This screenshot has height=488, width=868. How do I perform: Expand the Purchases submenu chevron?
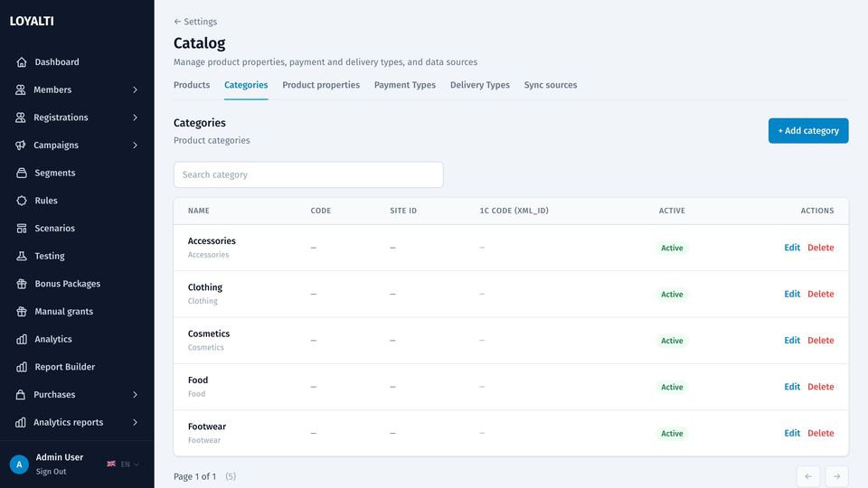(x=135, y=395)
